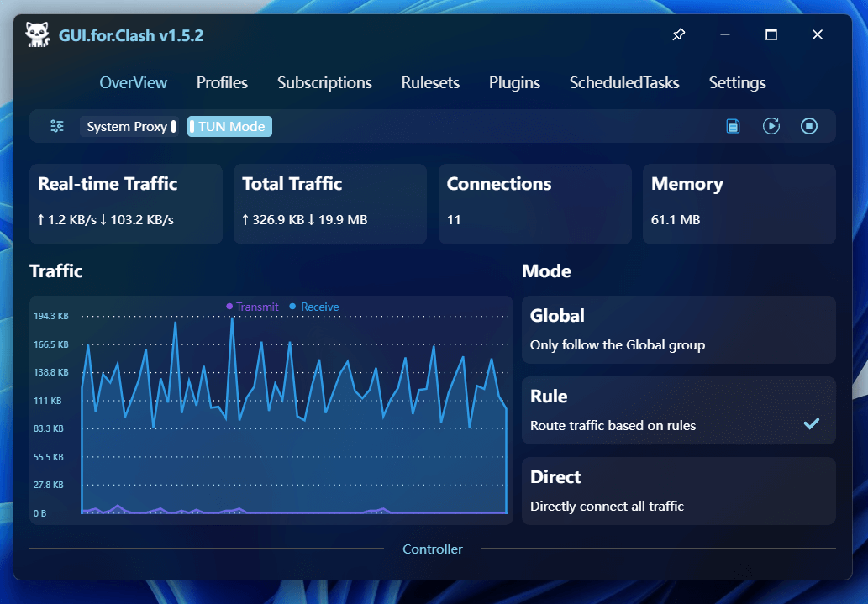Click the 194.3 KB axis label

51,316
